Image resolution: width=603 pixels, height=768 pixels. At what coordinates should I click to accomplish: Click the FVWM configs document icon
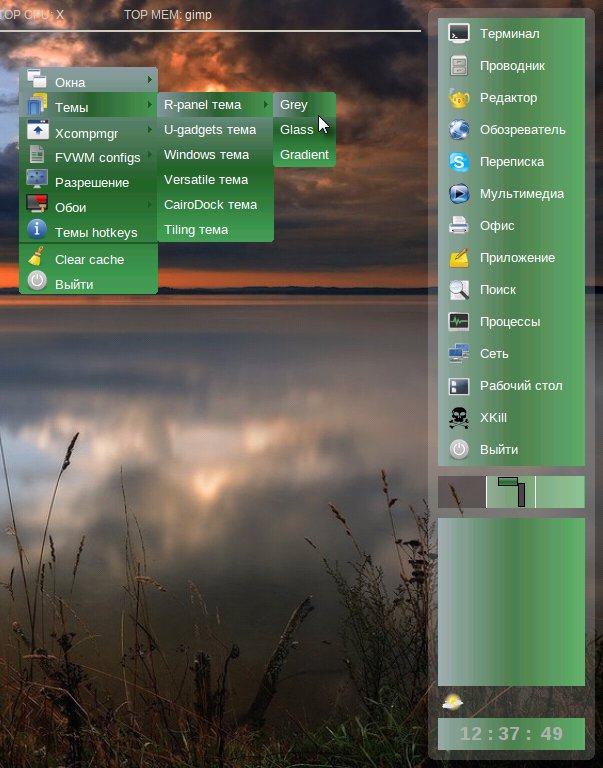click(37, 155)
